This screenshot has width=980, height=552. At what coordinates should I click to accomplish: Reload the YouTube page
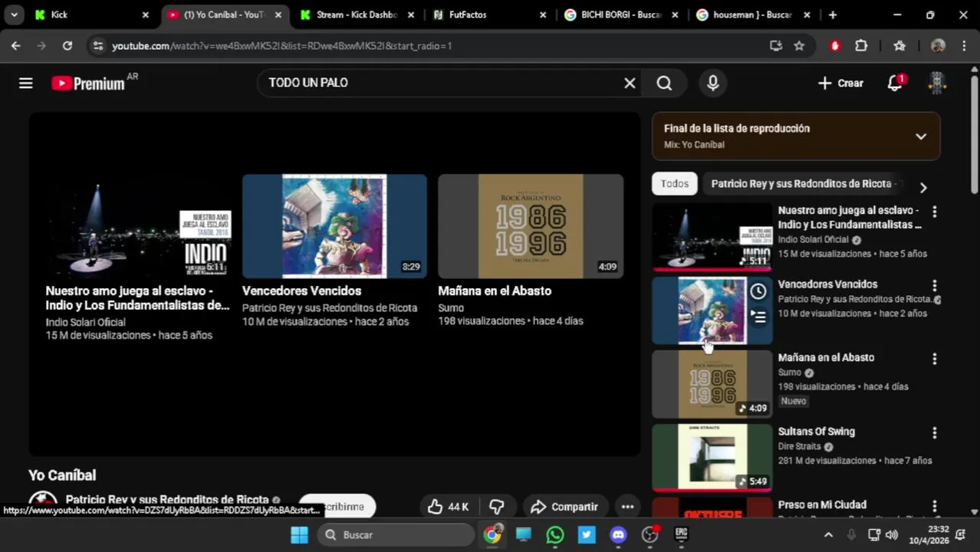pos(67,46)
